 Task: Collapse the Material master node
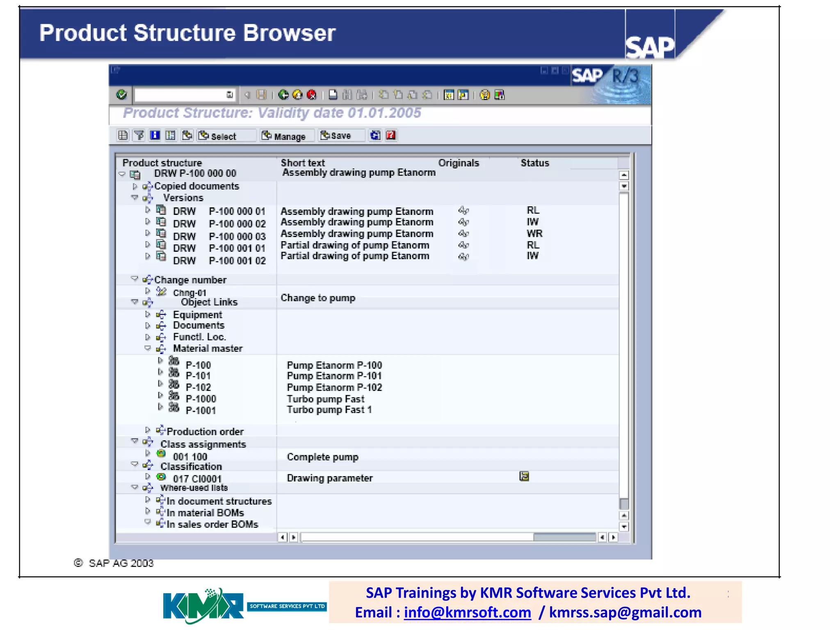click(x=148, y=348)
